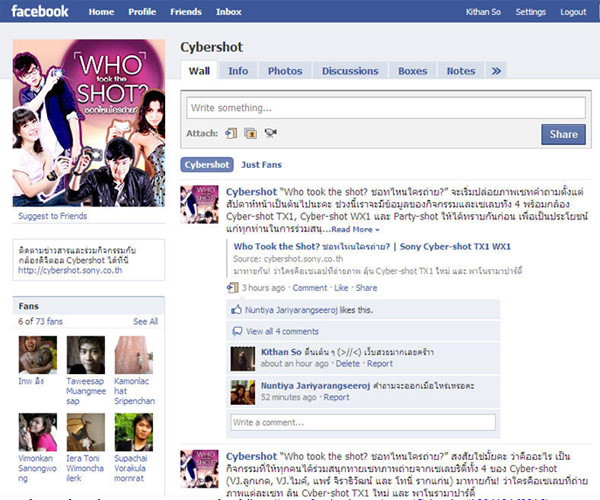
Task: Switch to the Info tab
Action: 238,71
